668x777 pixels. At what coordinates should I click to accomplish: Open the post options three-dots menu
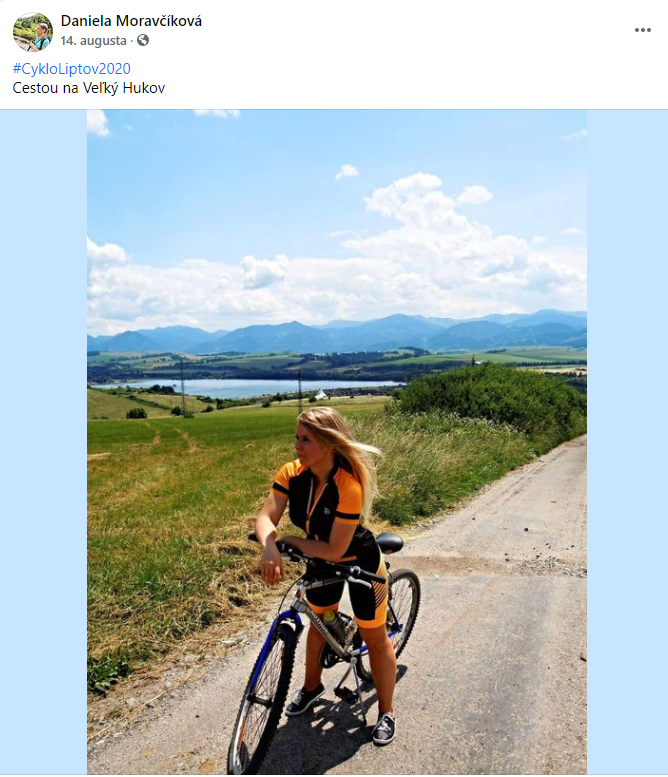[642, 30]
